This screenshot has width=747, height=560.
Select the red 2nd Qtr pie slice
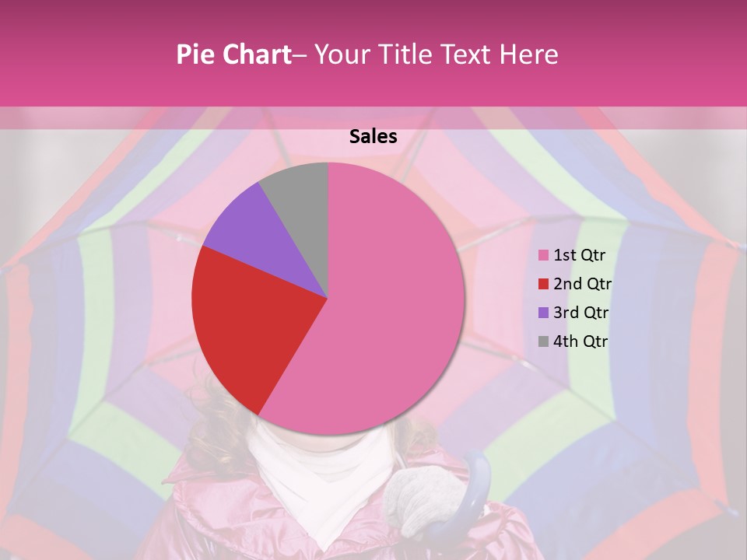coord(249,327)
